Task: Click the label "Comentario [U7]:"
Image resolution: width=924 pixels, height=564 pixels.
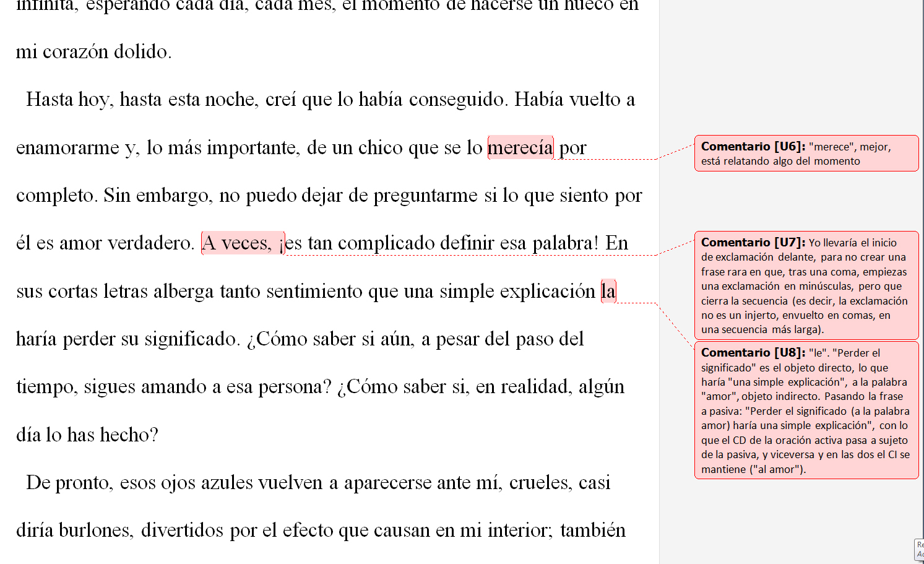Action: coord(753,243)
